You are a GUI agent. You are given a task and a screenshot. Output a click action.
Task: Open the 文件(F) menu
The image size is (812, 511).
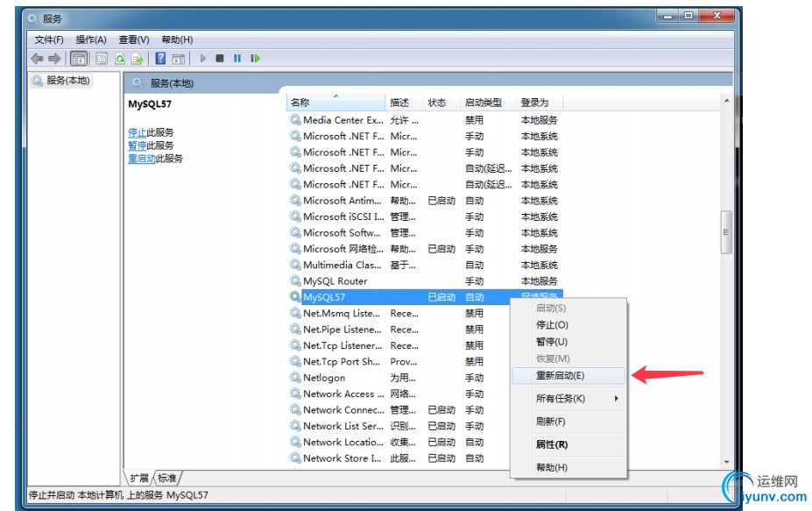(49, 40)
